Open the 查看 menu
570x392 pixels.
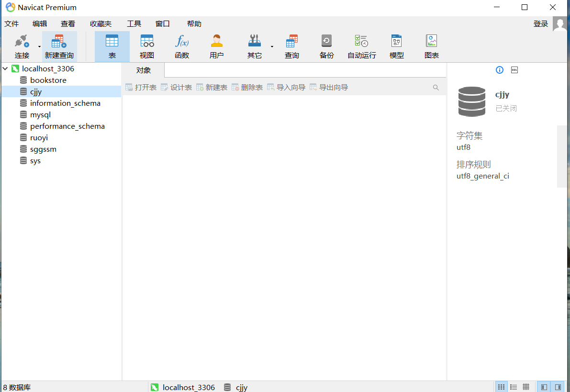click(68, 23)
